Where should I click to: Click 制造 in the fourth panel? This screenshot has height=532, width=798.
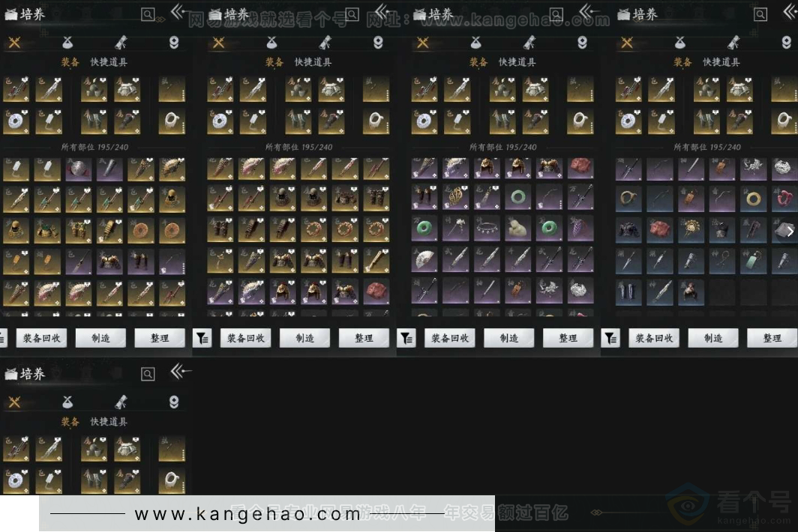[713, 338]
